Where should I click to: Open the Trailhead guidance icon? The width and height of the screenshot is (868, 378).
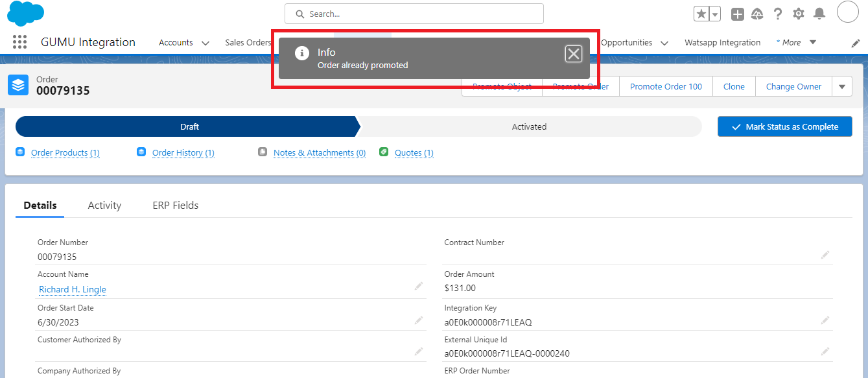757,14
